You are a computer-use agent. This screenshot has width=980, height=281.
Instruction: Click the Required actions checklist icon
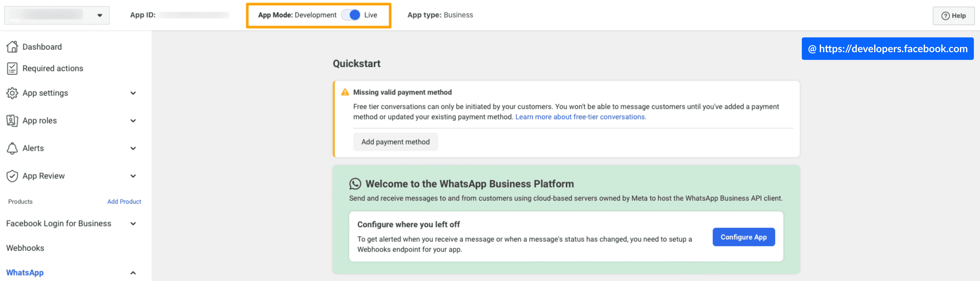click(12, 68)
